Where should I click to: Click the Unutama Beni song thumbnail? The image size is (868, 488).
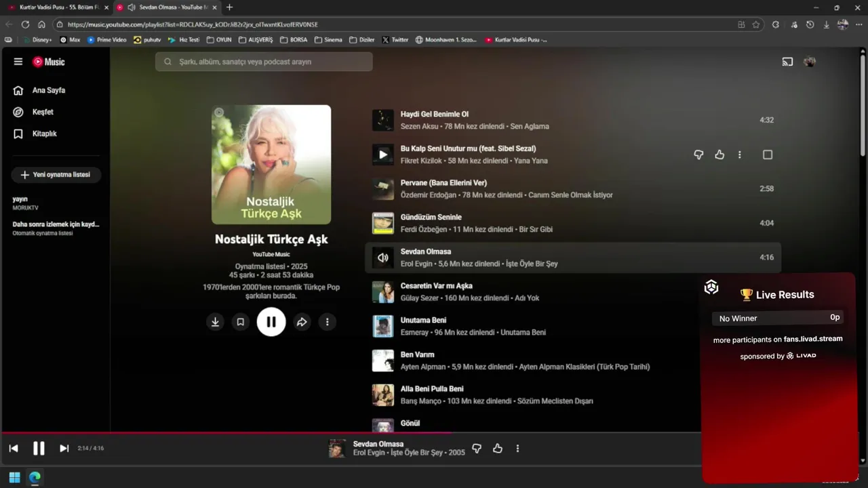point(383,327)
